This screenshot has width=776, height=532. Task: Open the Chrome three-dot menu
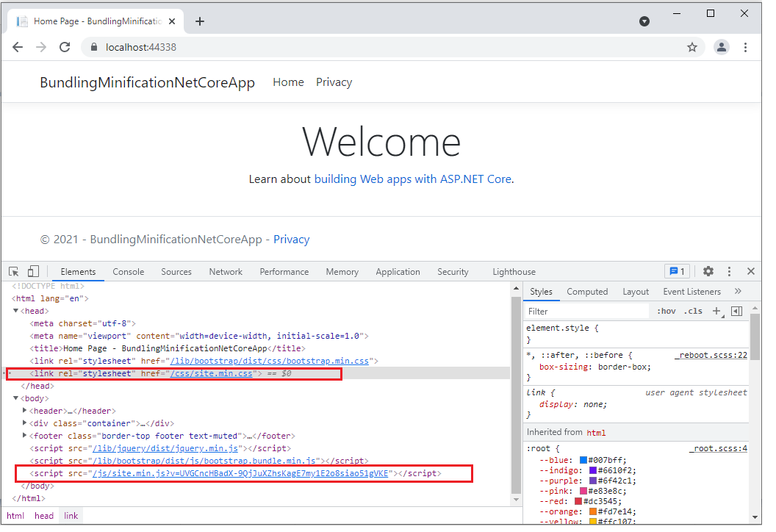pyautogui.click(x=745, y=47)
